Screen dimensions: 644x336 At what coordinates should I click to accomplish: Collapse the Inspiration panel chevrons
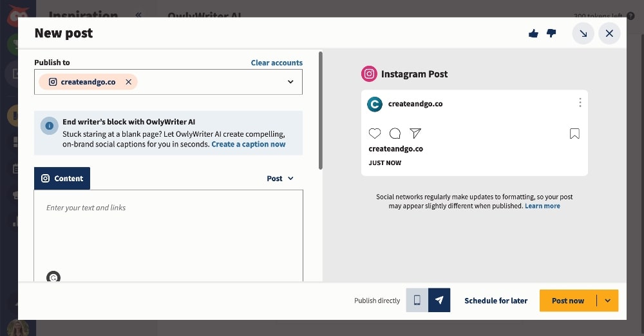pyautogui.click(x=138, y=15)
